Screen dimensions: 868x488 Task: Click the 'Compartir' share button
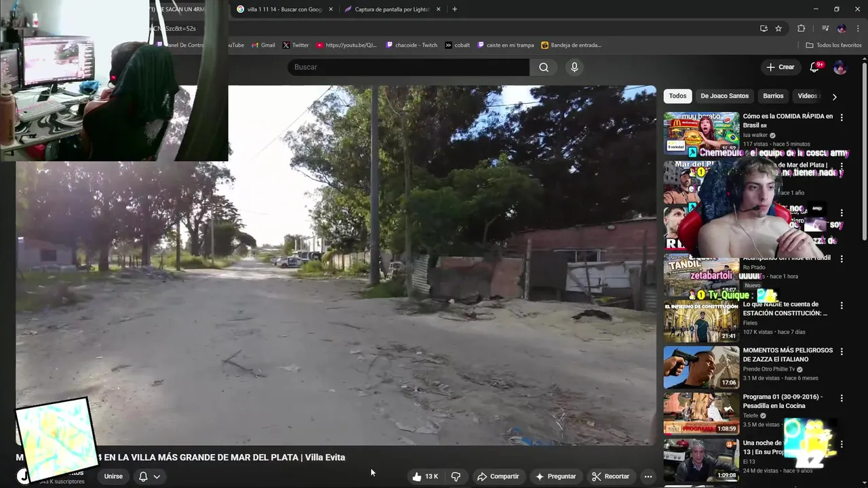(x=498, y=476)
